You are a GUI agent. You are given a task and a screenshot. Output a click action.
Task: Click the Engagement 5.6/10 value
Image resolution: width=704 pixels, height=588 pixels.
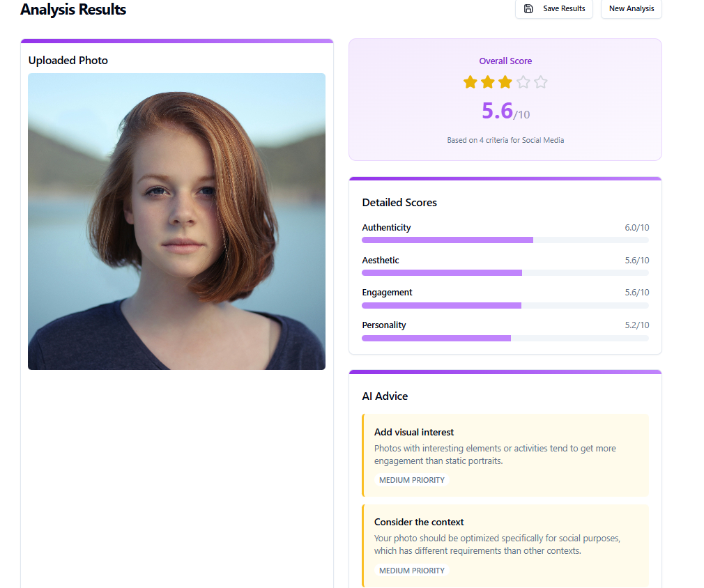point(636,293)
